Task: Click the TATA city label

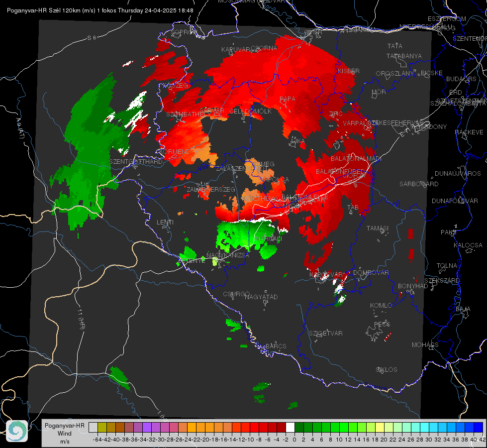Action: 395,46
